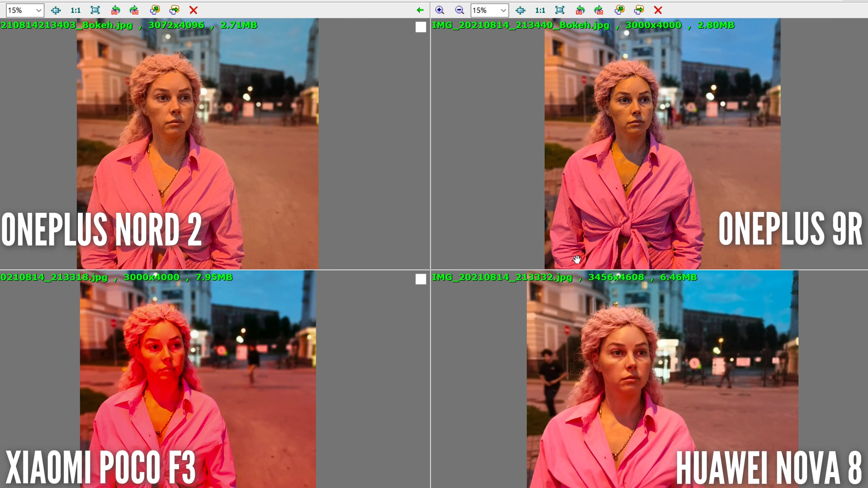Viewport: 868px width, 488px height.
Task: Delete image with left pane red X
Action: pyautogui.click(x=193, y=10)
